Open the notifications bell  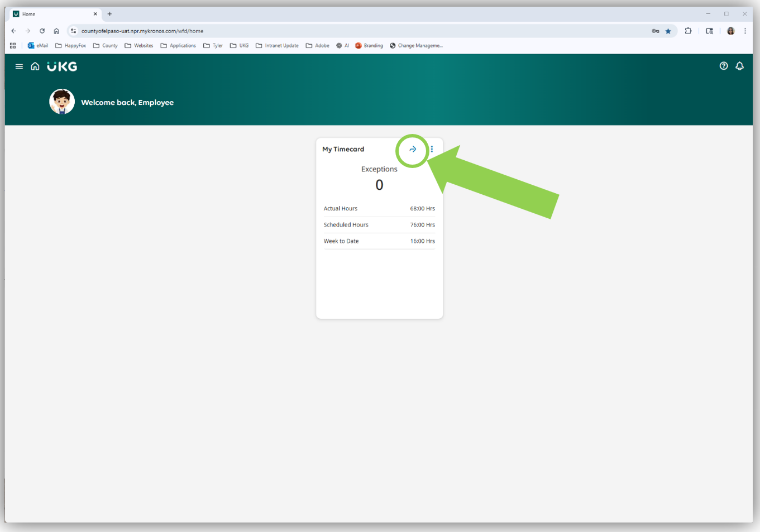click(x=740, y=66)
